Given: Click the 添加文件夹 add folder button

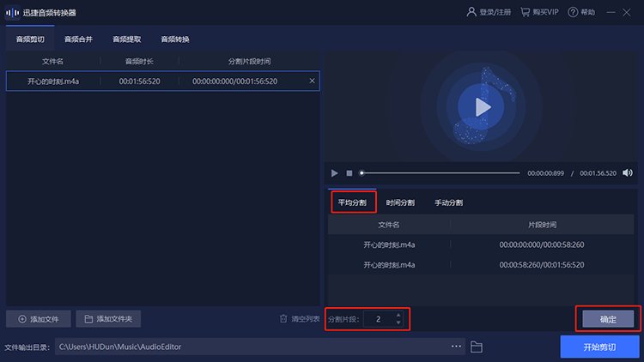Looking at the screenshot, I should pyautogui.click(x=108, y=319).
